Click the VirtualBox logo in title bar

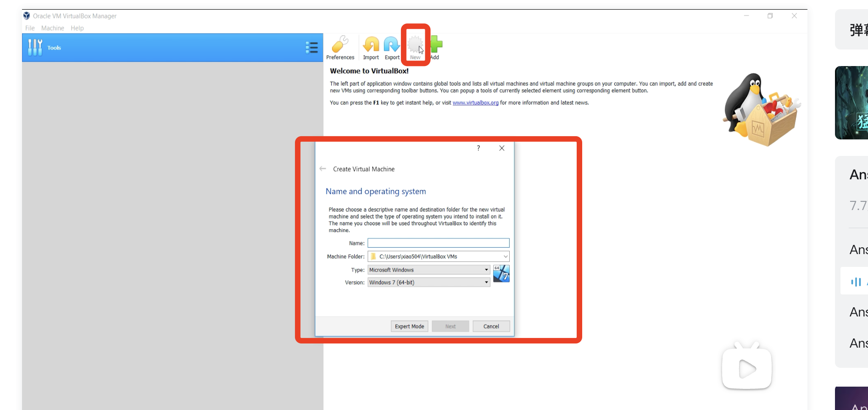[27, 16]
